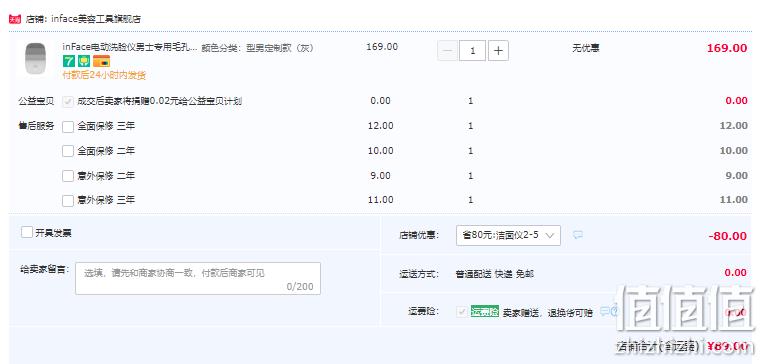Click the green 运费险 label tag
This screenshot has height=364, width=764.
point(485,311)
